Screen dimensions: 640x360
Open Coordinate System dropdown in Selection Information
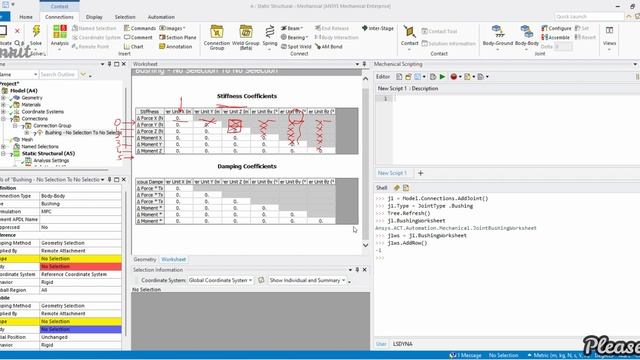click(220, 280)
